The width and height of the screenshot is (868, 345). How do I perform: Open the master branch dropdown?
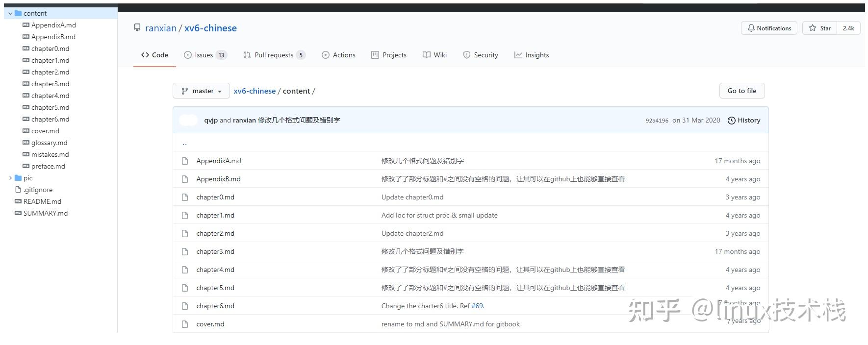(201, 91)
